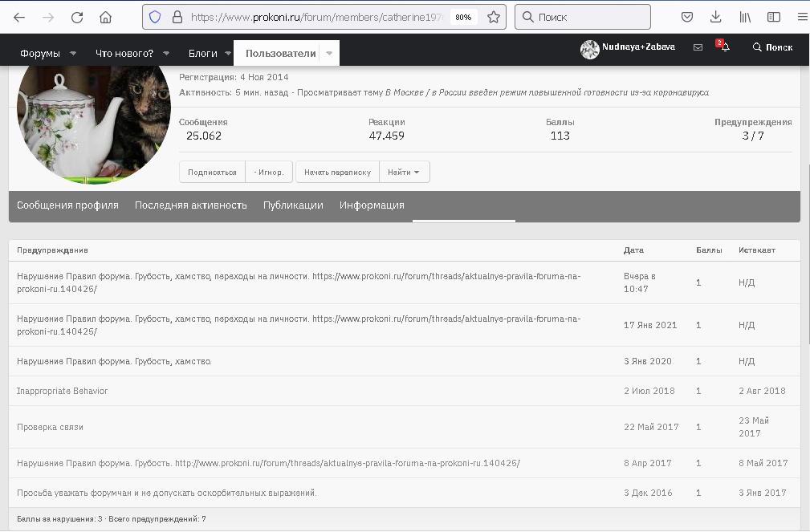This screenshot has width=810, height=532.
Task: Open the coronavirus thread link
Action: click(x=547, y=93)
